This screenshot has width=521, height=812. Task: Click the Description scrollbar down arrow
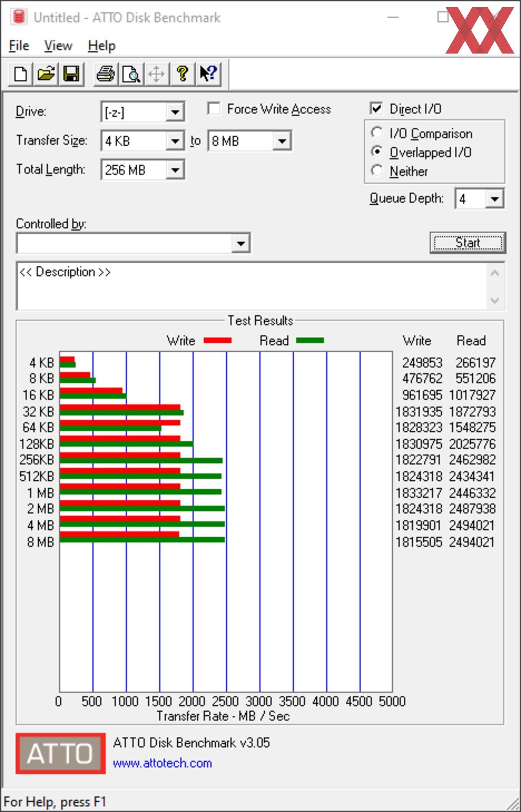tap(495, 300)
